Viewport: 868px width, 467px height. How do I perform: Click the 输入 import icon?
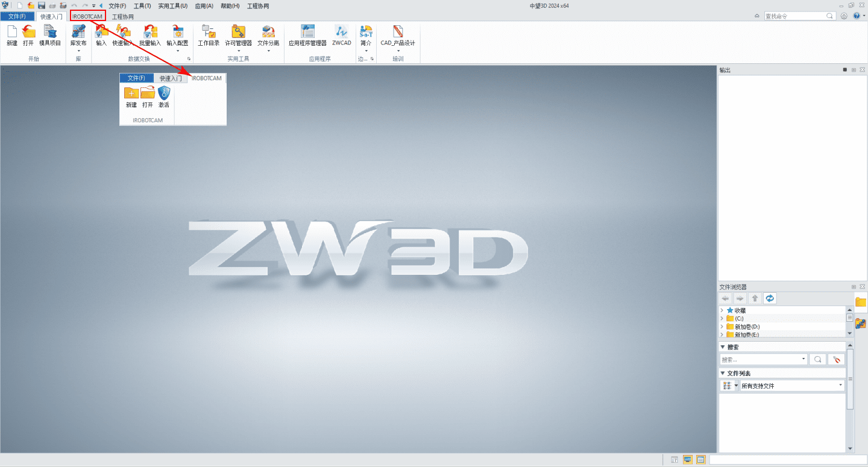[101, 36]
